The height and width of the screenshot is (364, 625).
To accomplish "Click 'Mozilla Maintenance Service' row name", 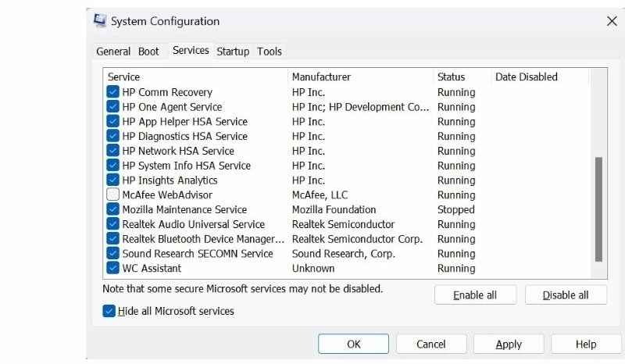I will (x=184, y=209).
